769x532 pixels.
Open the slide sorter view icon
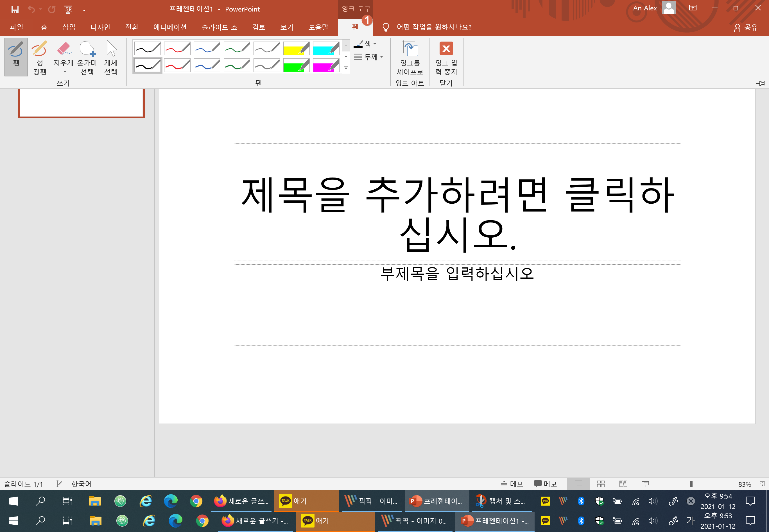pyautogui.click(x=601, y=484)
